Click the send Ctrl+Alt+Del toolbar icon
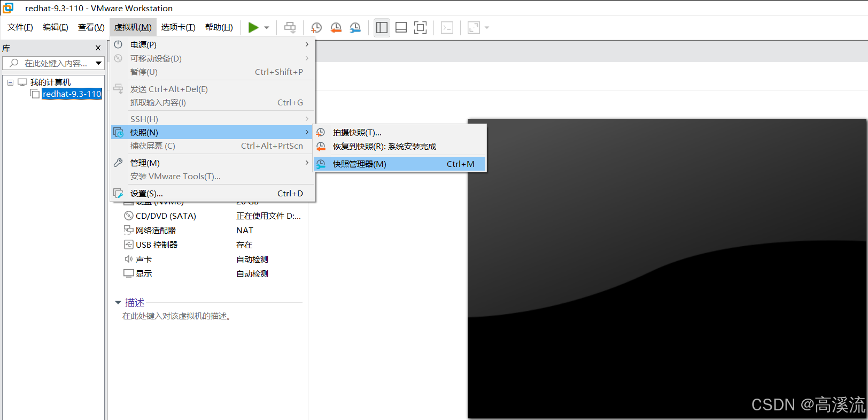The image size is (868, 420). 290,27
